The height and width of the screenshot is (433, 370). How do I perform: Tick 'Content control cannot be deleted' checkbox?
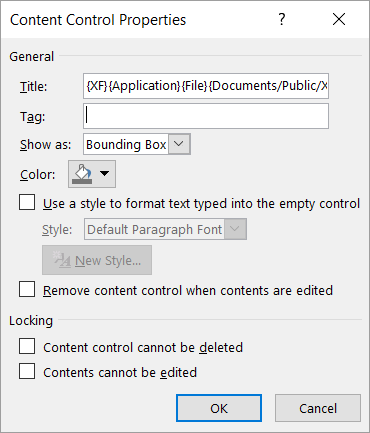27,346
